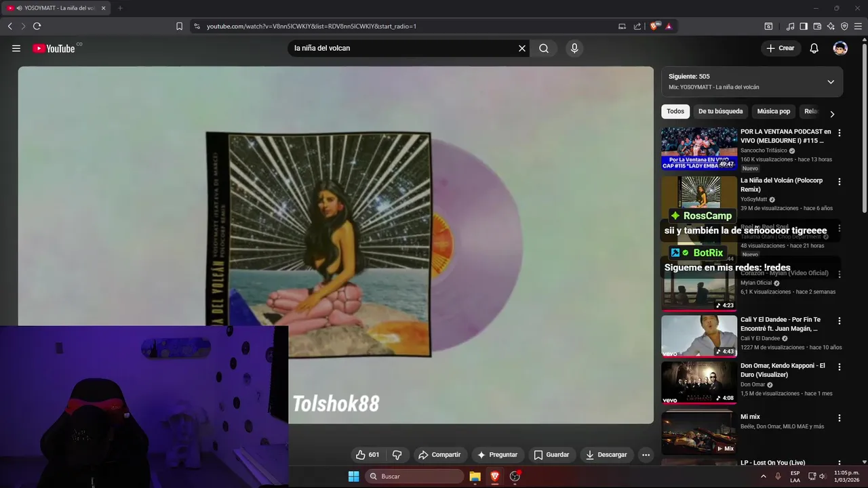Share this page from the address bar
Screen dimensions: 868x488
(637, 26)
